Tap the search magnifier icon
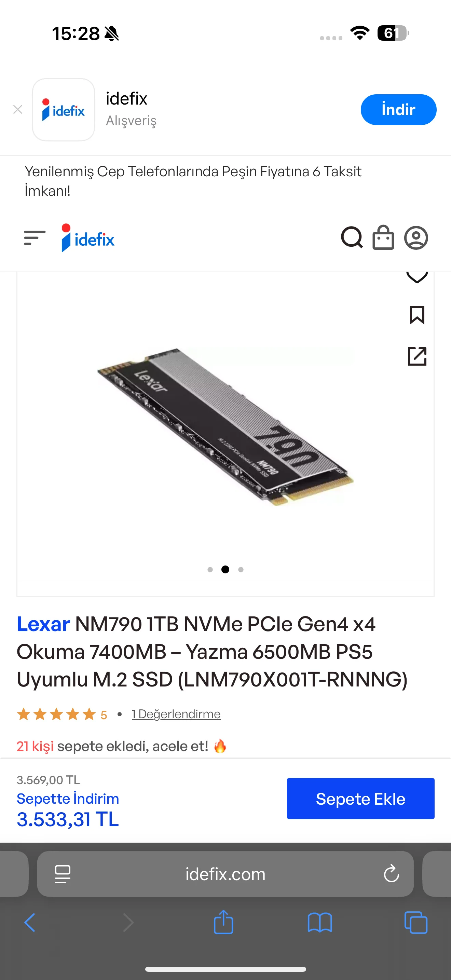Screen dimensions: 451x980 [352, 238]
